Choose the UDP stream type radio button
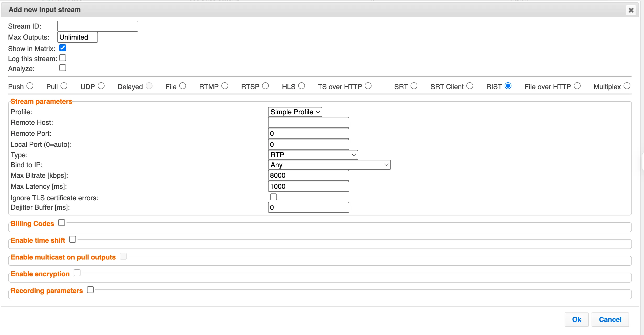This screenshot has height=335, width=644. click(x=101, y=86)
